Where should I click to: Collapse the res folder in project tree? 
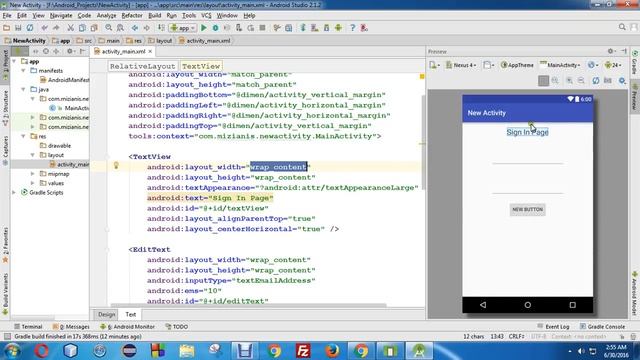click(x=24, y=136)
